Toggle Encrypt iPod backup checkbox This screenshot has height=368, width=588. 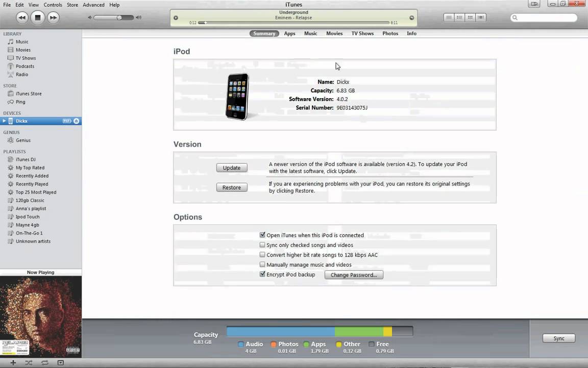point(262,274)
